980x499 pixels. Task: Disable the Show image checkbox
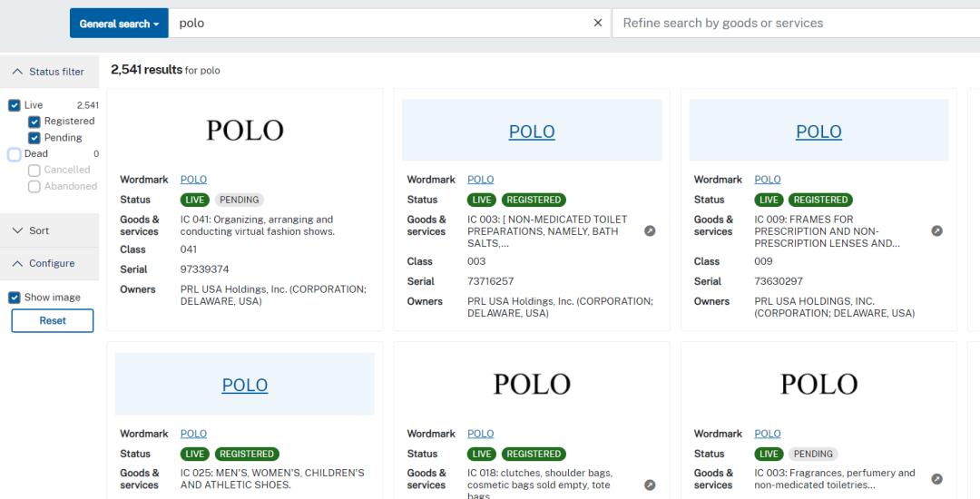tap(15, 298)
